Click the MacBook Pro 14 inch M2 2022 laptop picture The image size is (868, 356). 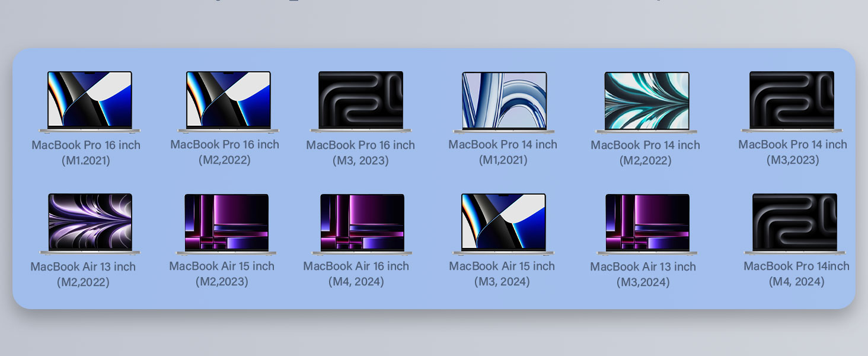(x=646, y=100)
